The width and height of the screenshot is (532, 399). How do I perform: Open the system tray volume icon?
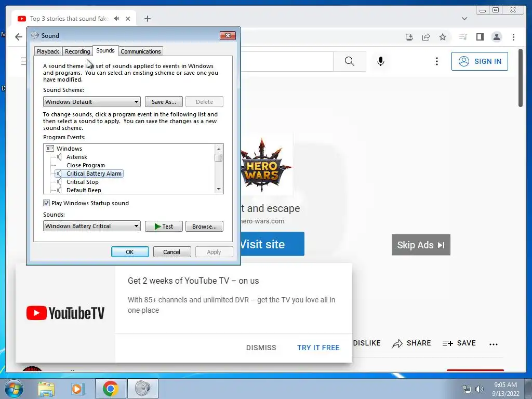480,389
